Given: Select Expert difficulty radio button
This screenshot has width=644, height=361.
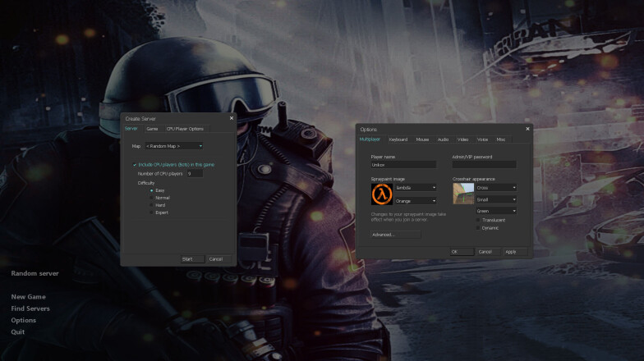Looking at the screenshot, I should pos(151,212).
